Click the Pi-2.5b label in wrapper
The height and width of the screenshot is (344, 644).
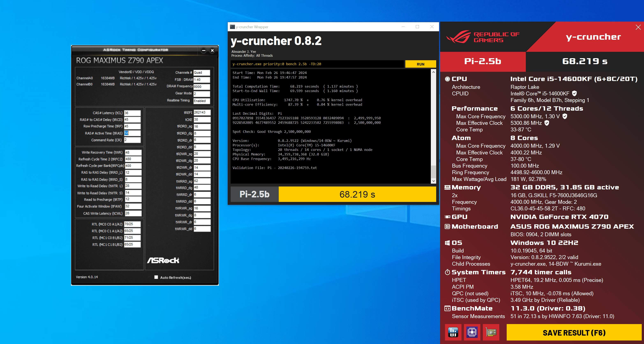254,194
